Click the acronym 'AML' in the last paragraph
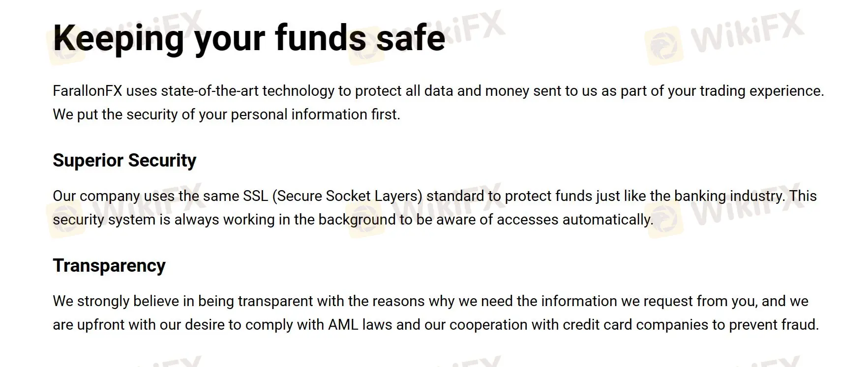The height and width of the screenshot is (367, 868). 343,325
